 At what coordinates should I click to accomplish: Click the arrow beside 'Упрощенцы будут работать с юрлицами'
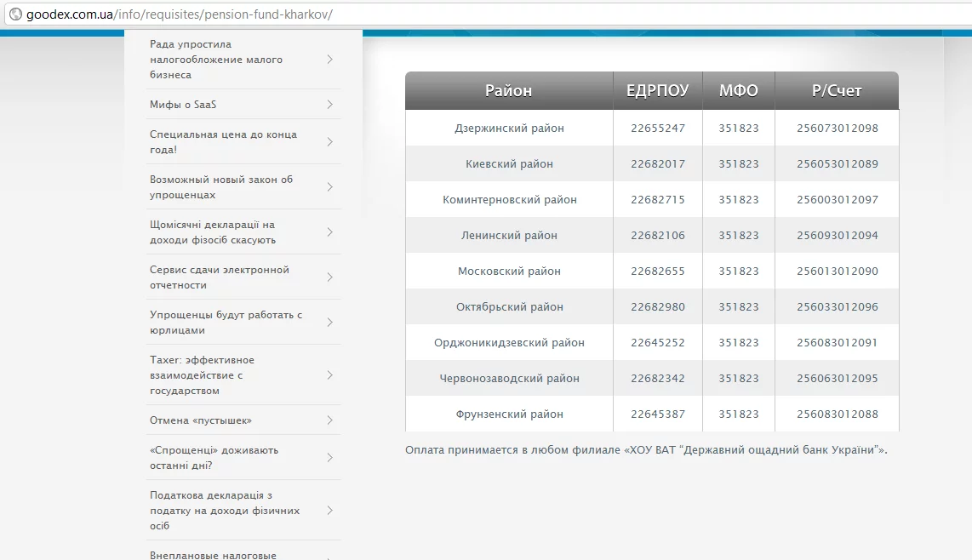[329, 323]
